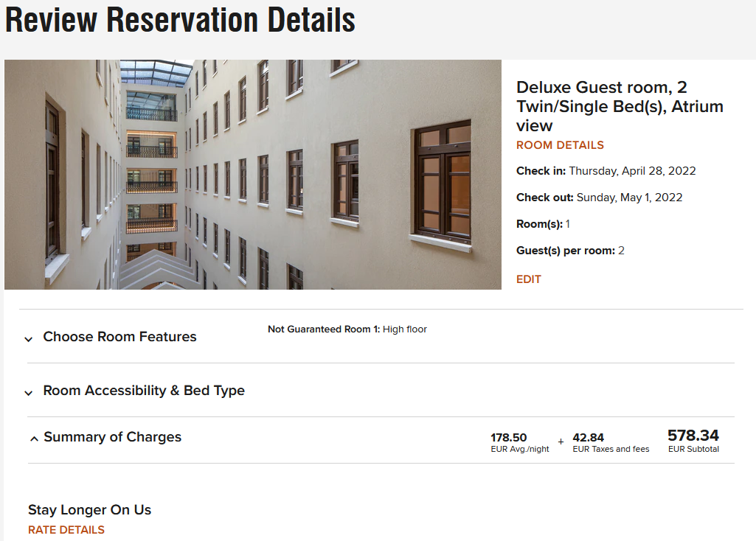This screenshot has height=541, width=756.
Task: Collapse Summary of Charges using its up chevron
Action: [x=34, y=439]
